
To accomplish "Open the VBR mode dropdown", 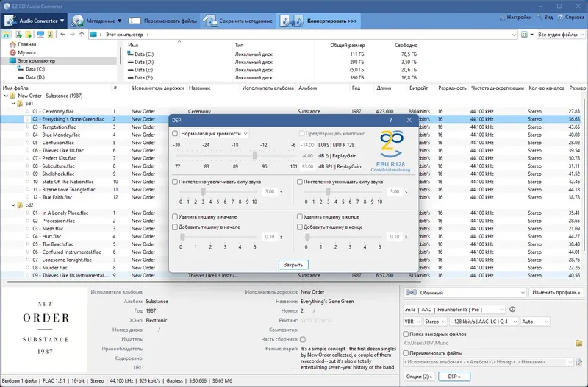I will (x=412, y=322).
